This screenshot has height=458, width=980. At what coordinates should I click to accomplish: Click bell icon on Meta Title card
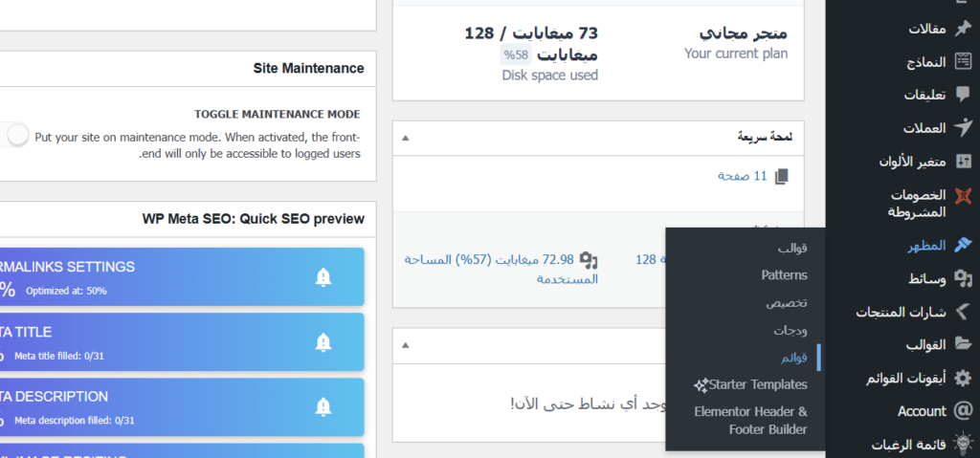pos(323,341)
